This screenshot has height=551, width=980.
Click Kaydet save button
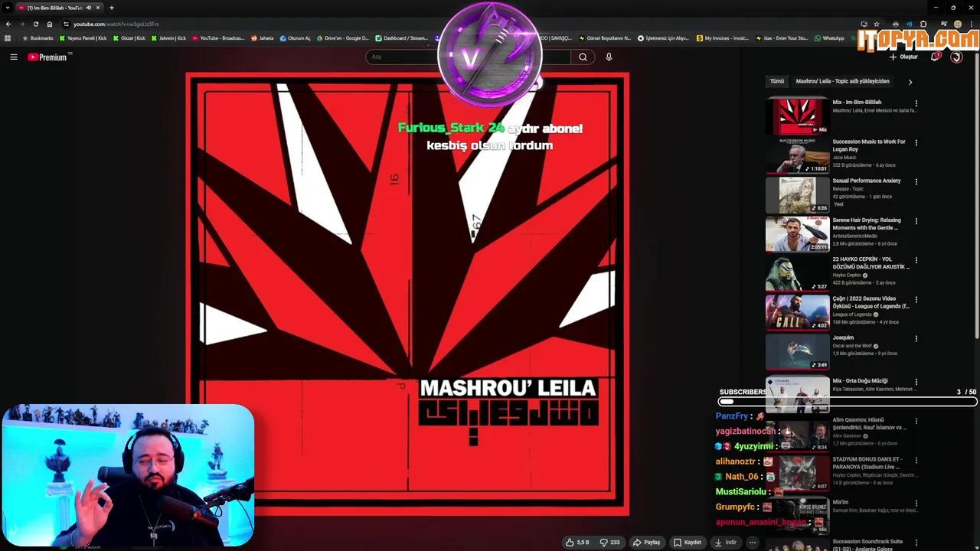coord(687,543)
